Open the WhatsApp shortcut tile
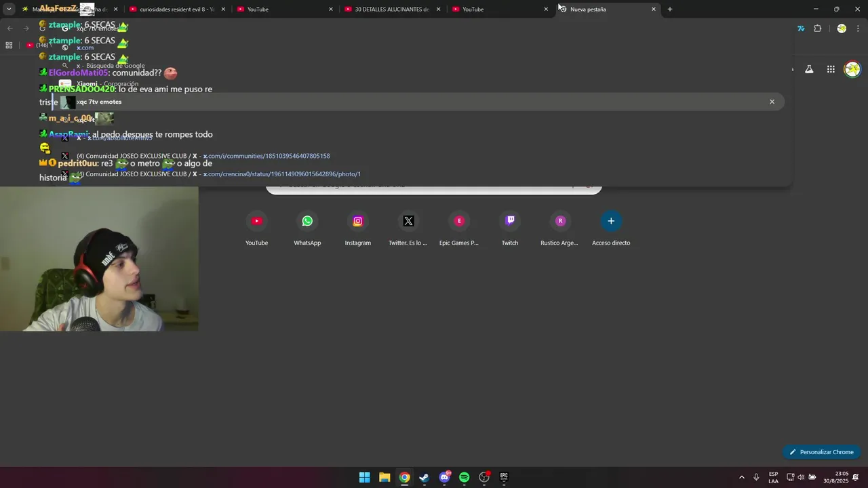 point(307,228)
